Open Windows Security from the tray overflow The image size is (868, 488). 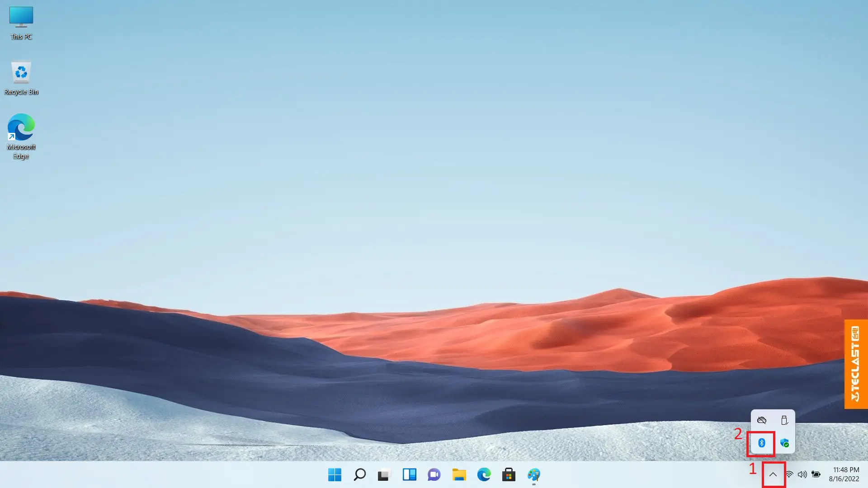(784, 443)
